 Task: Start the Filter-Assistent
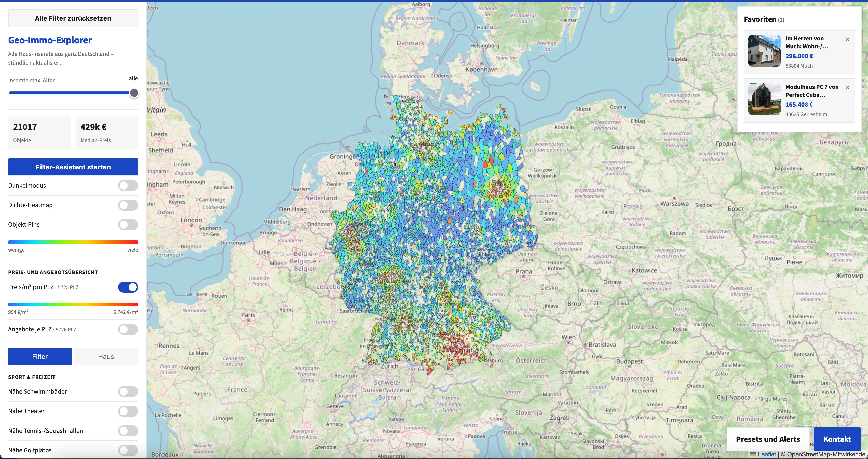(x=73, y=167)
